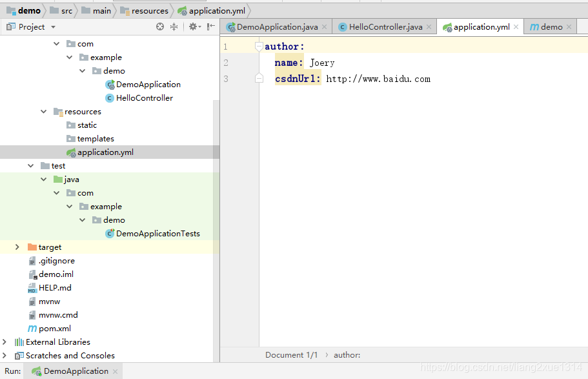Select the application.yml editor tab
588x379 pixels.
pos(482,27)
